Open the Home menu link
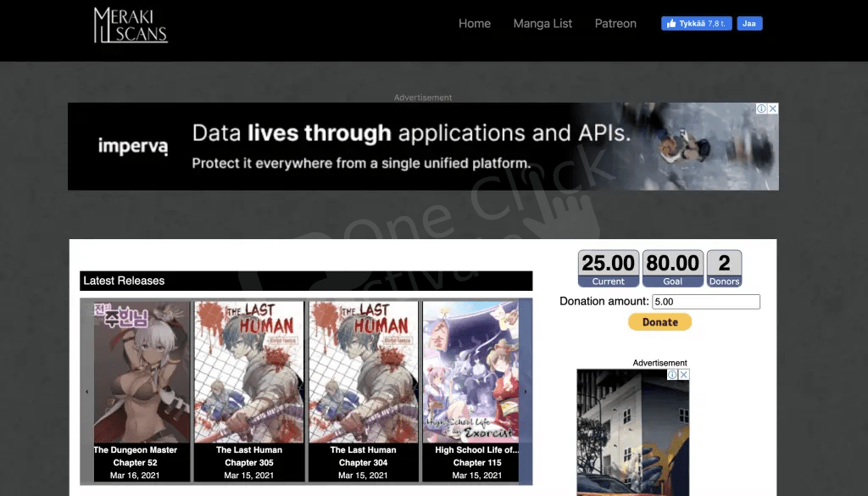This screenshot has height=496, width=868. click(x=475, y=23)
